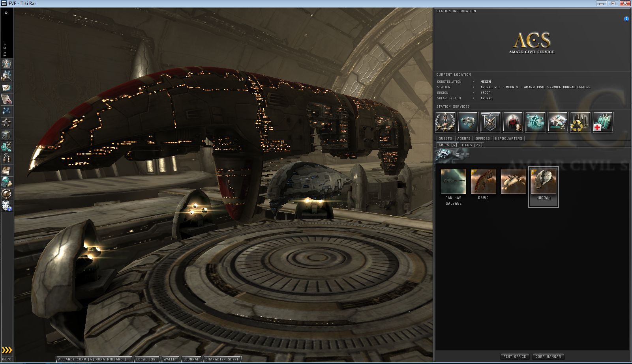632x364 pixels.
Task: Open the five-stars corporation icon in sidebar
Action: (7, 123)
